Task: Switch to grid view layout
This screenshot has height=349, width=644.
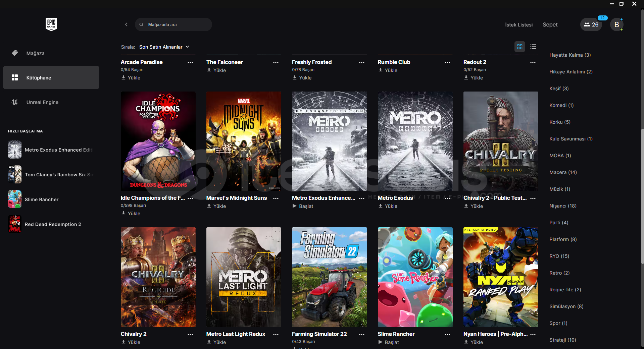Action: tap(520, 47)
